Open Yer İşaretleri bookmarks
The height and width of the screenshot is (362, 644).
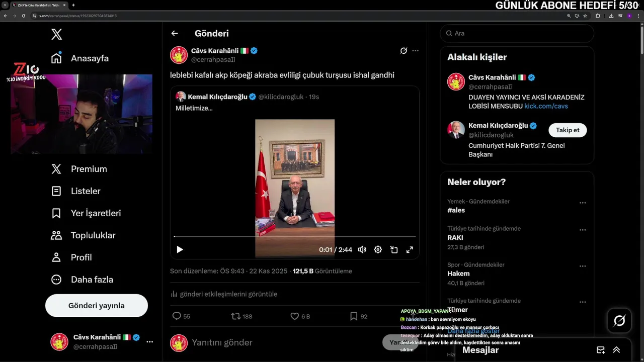(86, 213)
